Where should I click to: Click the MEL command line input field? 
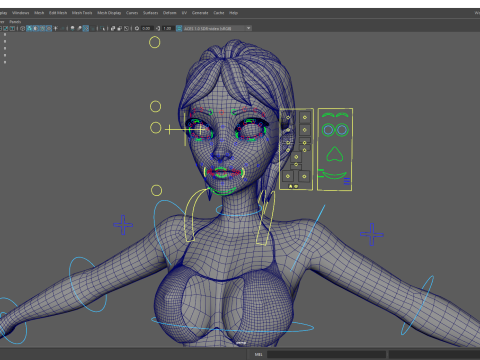click(326, 354)
